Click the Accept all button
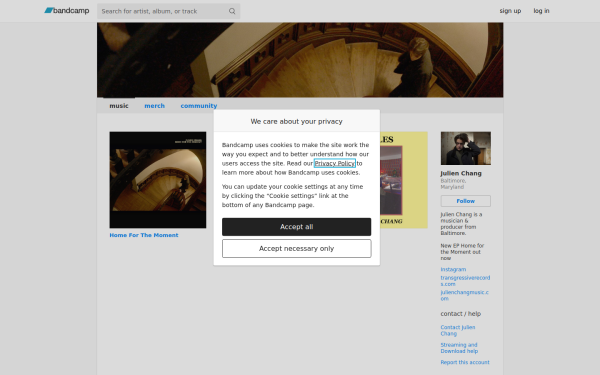Viewport: 600px width, 375px height. click(x=297, y=227)
